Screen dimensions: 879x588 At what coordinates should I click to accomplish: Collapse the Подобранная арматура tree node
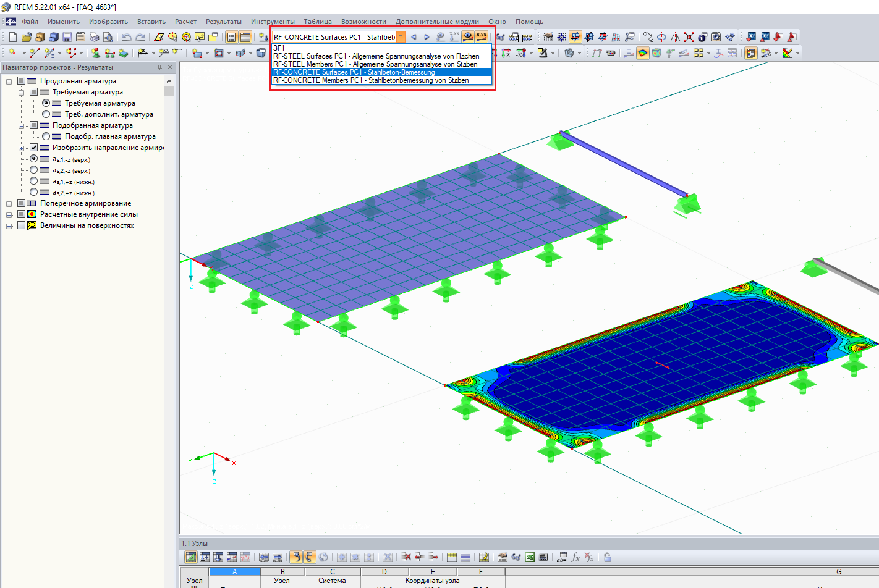(x=22, y=125)
